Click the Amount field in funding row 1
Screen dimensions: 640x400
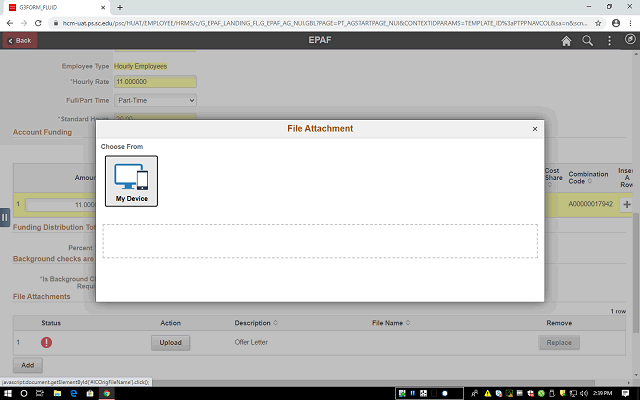60,205
